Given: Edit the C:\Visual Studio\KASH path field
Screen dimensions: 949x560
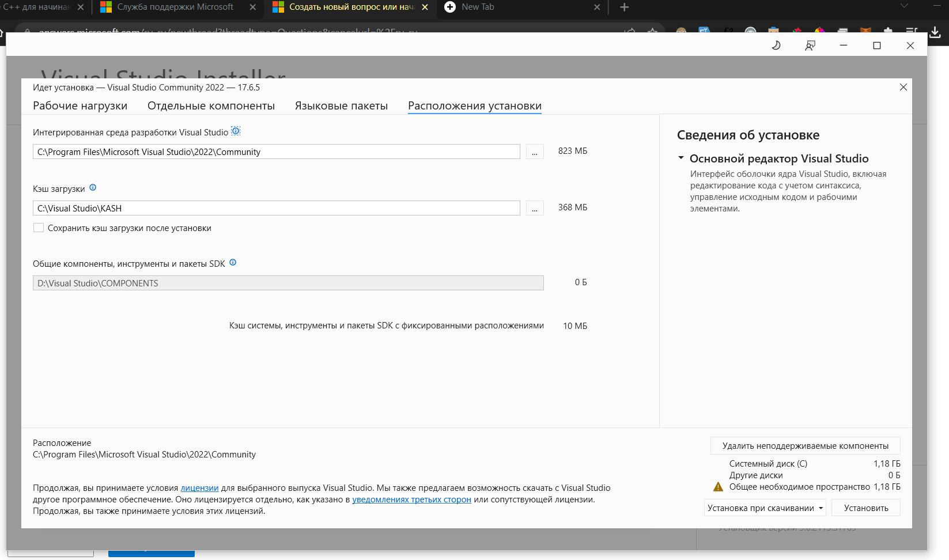Looking at the screenshot, I should (277, 208).
